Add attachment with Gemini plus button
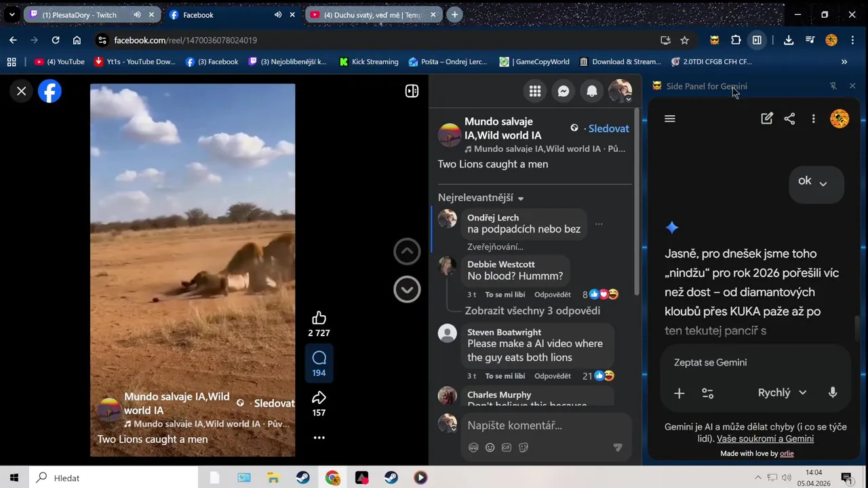The width and height of the screenshot is (868, 488). (679, 393)
